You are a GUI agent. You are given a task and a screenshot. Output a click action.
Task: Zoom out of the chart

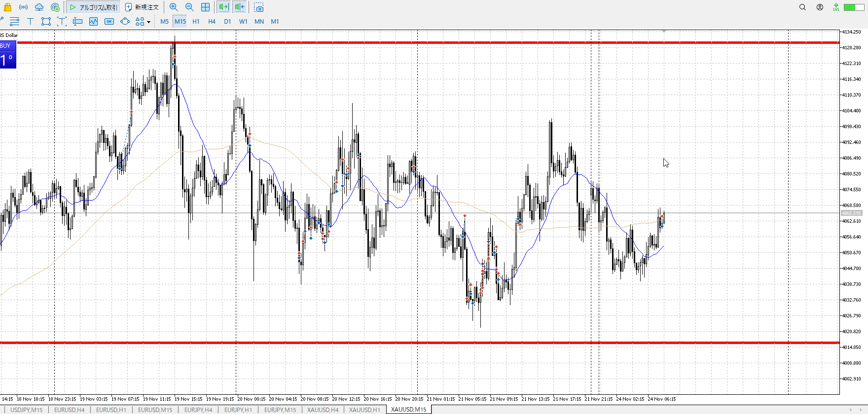189,7
